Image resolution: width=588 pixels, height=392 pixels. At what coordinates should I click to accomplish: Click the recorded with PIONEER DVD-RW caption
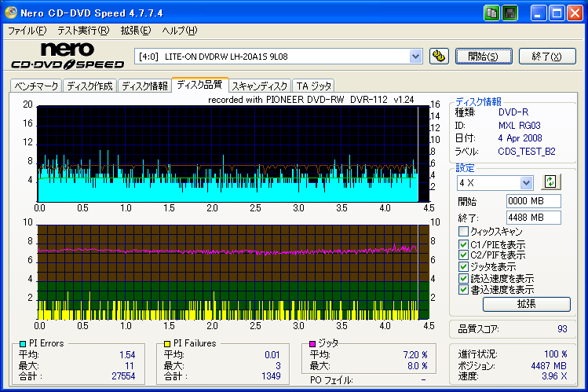(311, 100)
